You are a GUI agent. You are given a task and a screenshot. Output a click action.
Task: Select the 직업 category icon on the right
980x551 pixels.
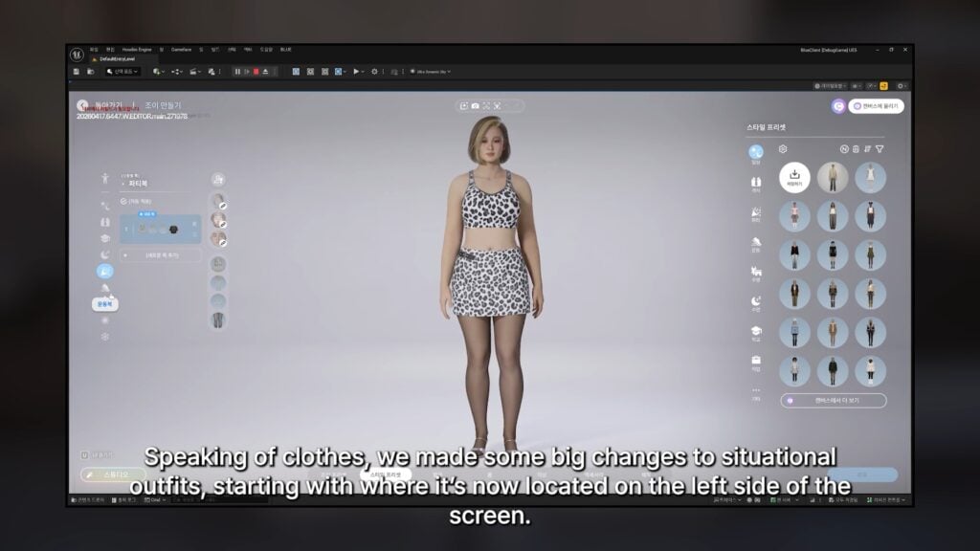753,361
